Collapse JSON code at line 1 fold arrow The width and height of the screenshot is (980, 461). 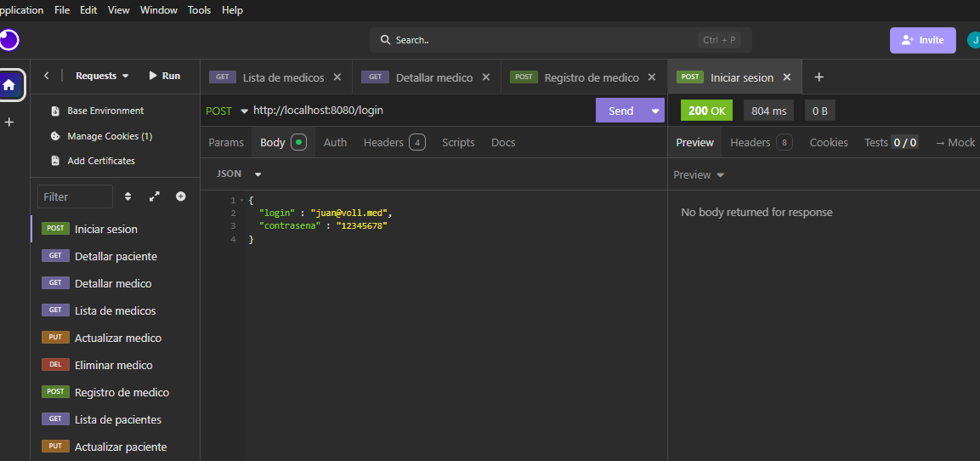click(241, 200)
